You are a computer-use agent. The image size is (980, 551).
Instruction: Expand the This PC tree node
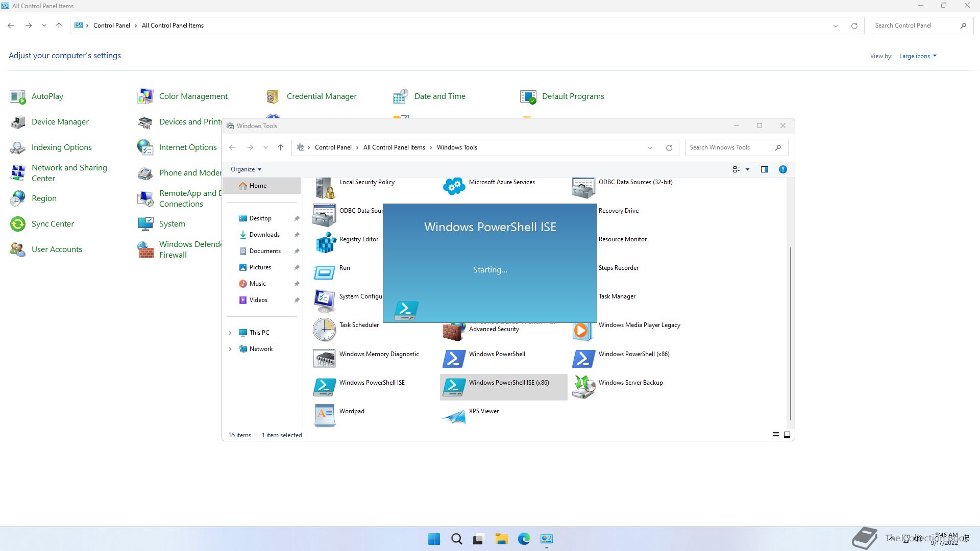(230, 333)
